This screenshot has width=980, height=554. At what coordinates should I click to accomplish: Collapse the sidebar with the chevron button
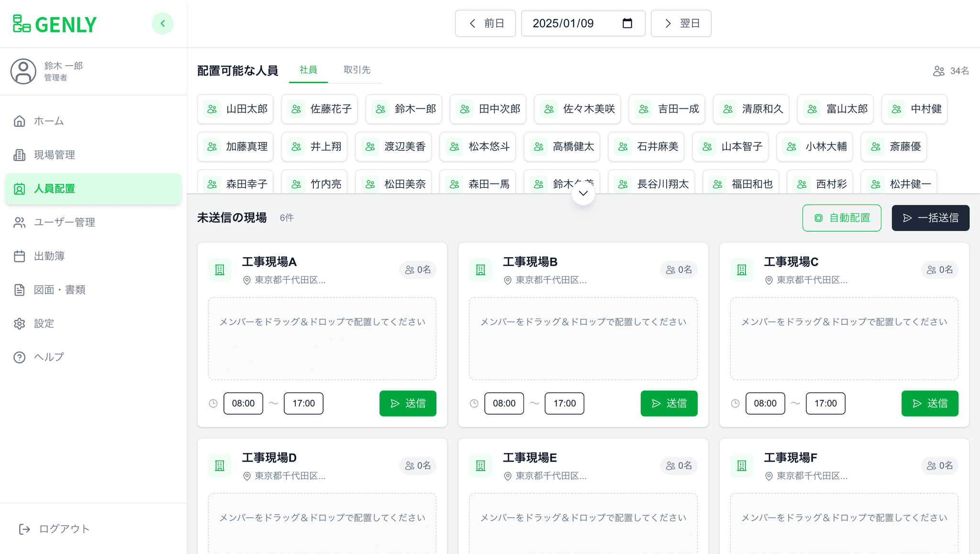click(163, 23)
